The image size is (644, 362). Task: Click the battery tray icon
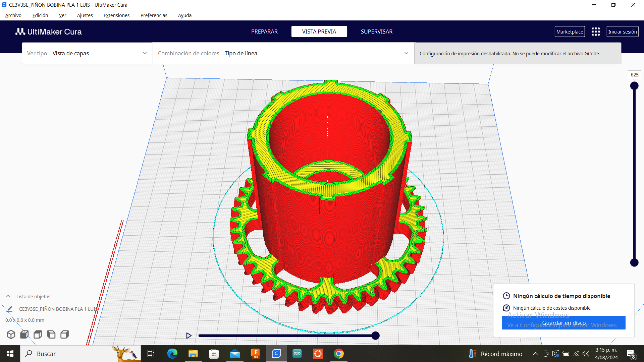(566, 354)
